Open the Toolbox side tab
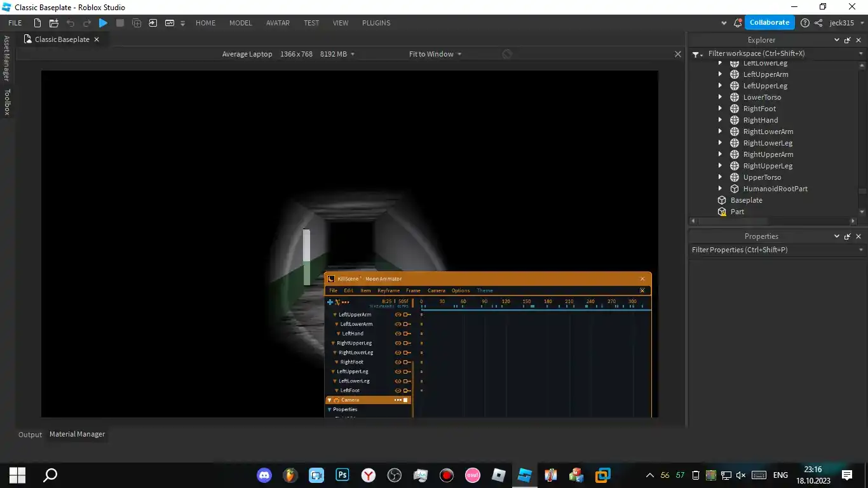 coord(7,102)
